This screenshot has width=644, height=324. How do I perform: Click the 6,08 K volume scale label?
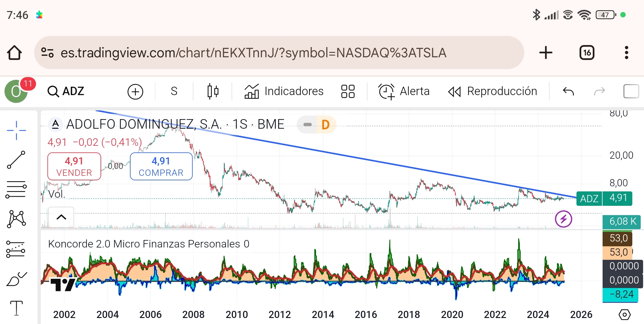click(622, 222)
